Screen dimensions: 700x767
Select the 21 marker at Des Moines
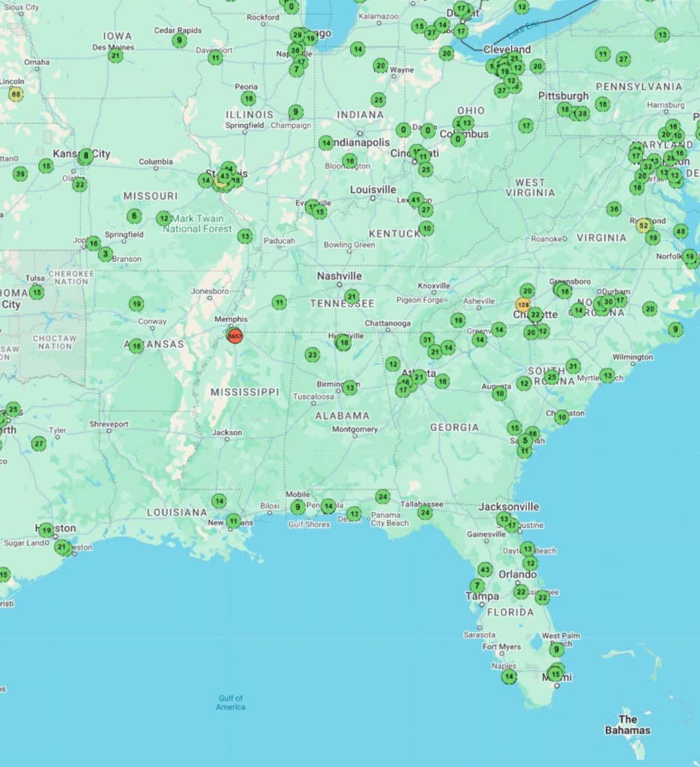click(115, 55)
